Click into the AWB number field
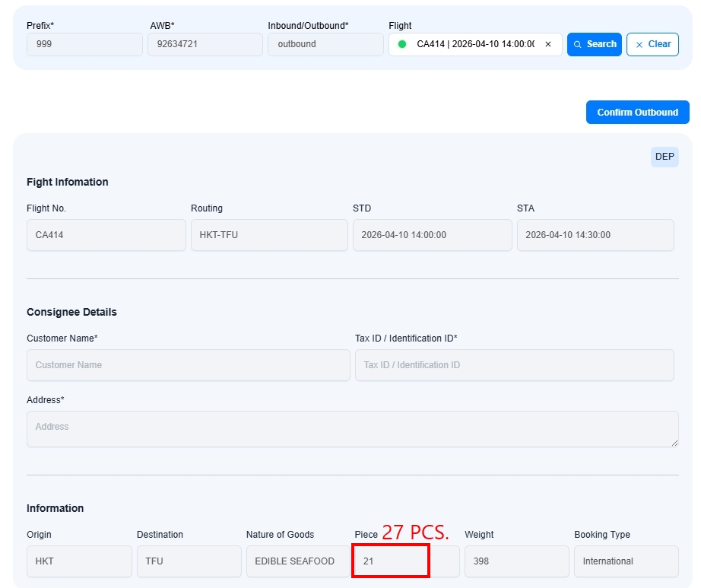This screenshot has height=588, width=701. 205,44
